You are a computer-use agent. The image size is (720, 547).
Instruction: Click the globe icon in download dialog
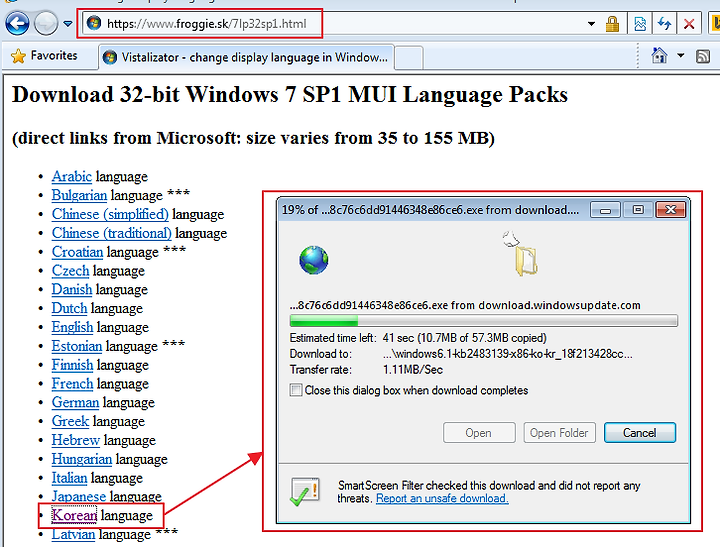tap(314, 260)
